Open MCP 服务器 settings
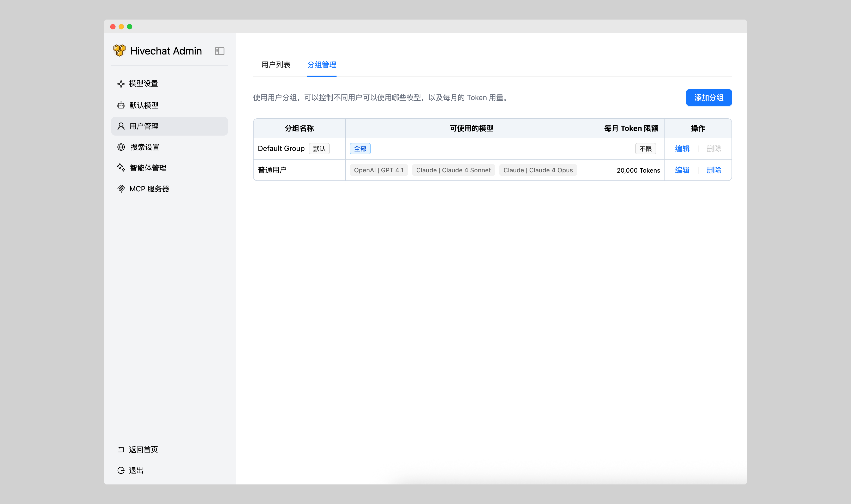This screenshot has width=851, height=504. [170, 189]
